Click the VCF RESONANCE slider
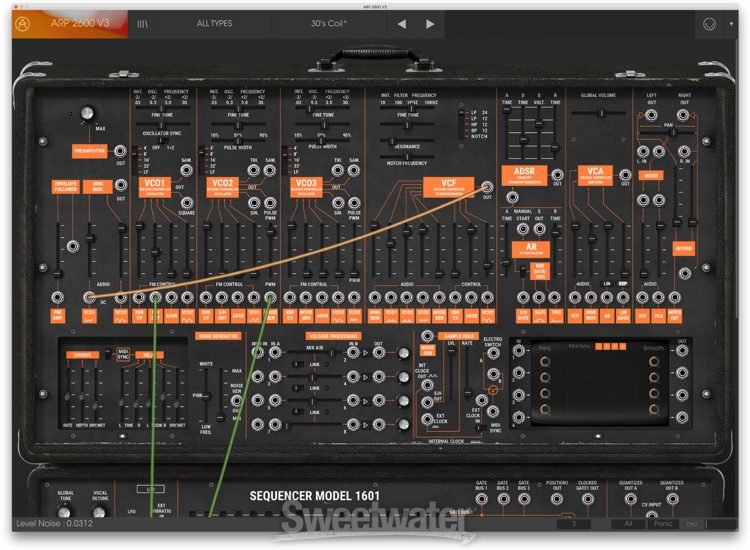This screenshot has height=550, width=750. tap(407, 142)
